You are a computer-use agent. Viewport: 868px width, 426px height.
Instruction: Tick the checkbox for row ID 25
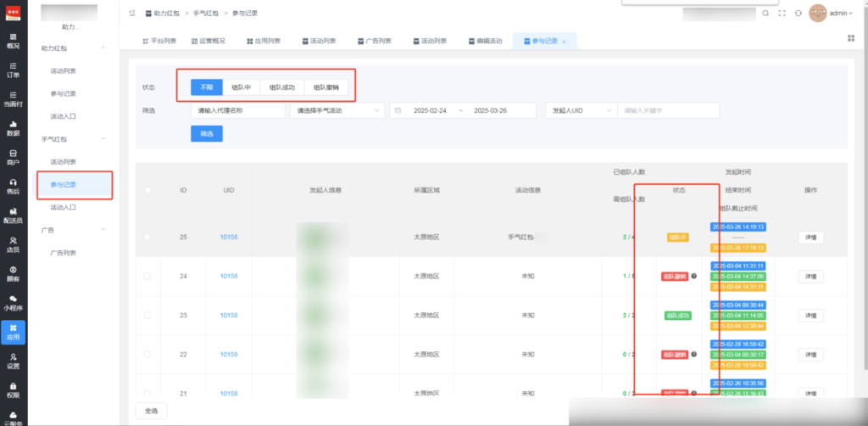(148, 237)
